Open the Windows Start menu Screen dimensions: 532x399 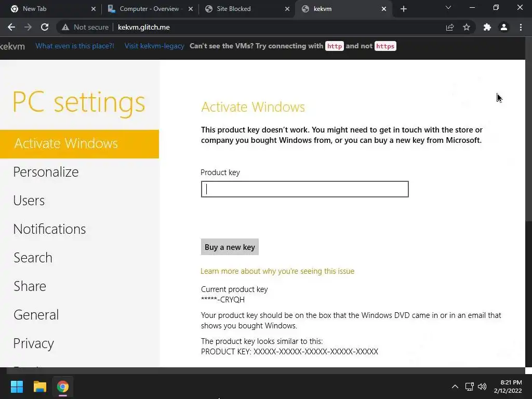tap(17, 387)
